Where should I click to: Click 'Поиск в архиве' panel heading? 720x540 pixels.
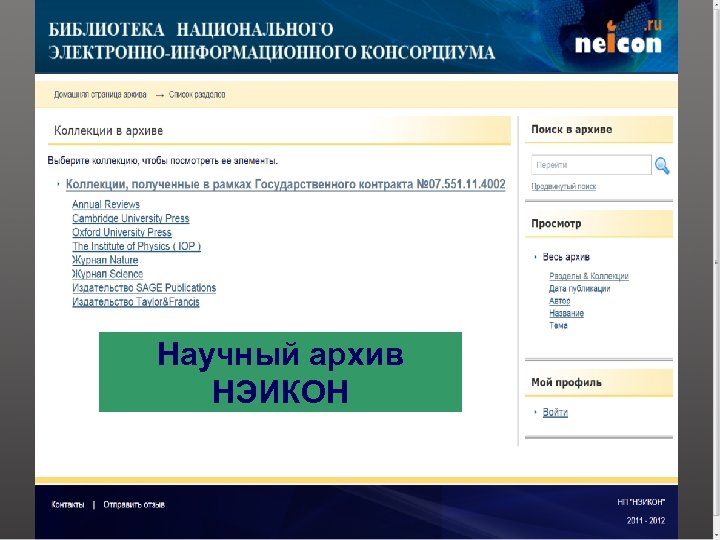pos(572,129)
